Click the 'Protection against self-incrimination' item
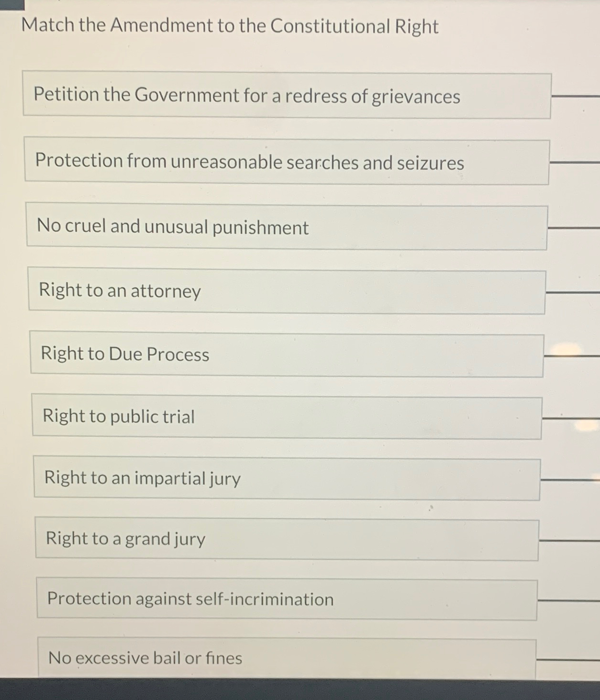The width and height of the screenshot is (600, 700). [287, 599]
